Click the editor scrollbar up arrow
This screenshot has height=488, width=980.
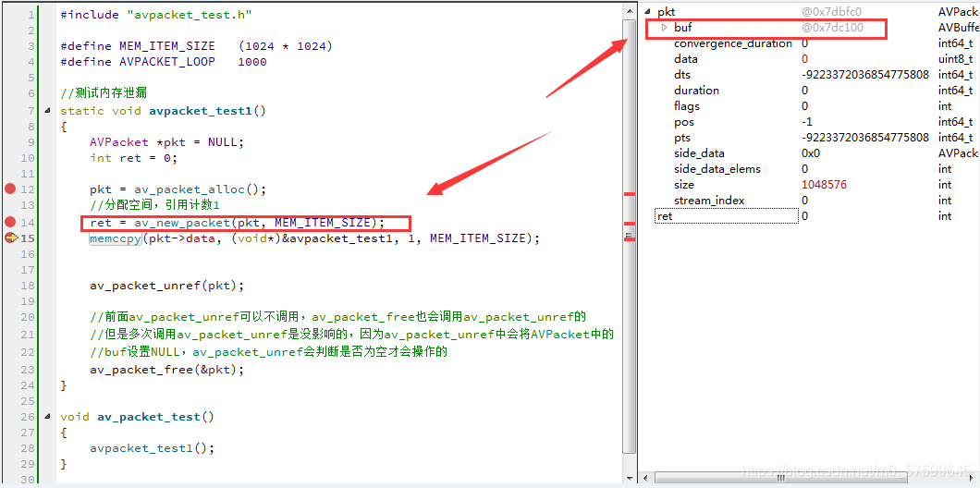pos(630,11)
